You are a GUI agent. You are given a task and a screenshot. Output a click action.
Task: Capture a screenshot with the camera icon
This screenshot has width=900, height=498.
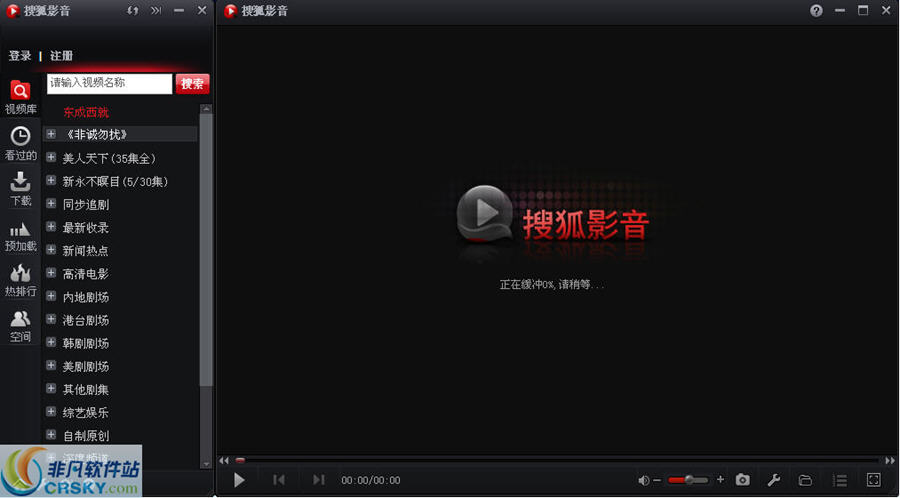pos(743,480)
